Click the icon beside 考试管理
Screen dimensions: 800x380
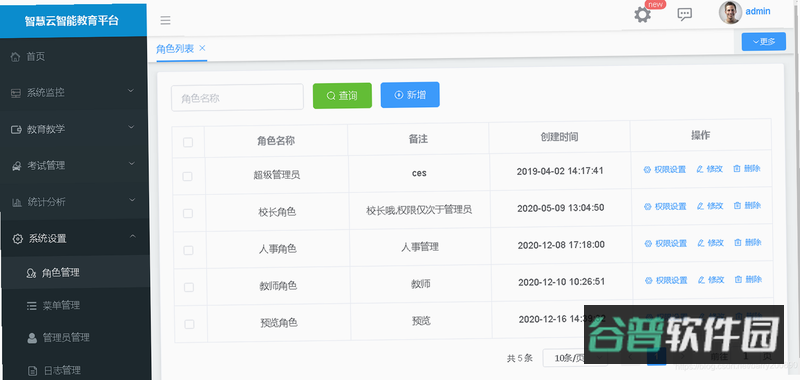pos(16,166)
